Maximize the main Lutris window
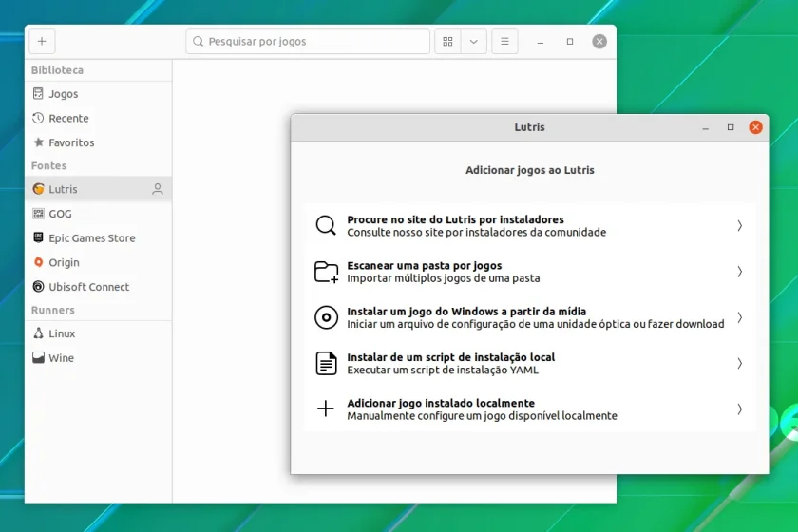Image resolution: width=798 pixels, height=532 pixels. pyautogui.click(x=570, y=41)
